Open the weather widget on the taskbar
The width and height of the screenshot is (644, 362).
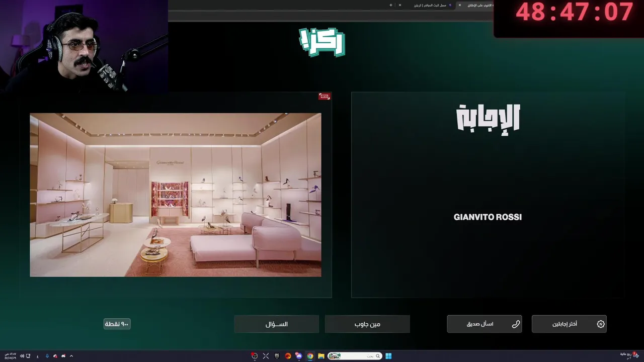click(x=630, y=355)
